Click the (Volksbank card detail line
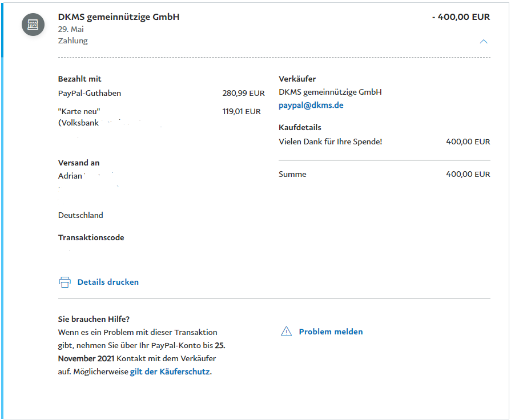Screen dimensions: 511x420 click(x=78, y=123)
